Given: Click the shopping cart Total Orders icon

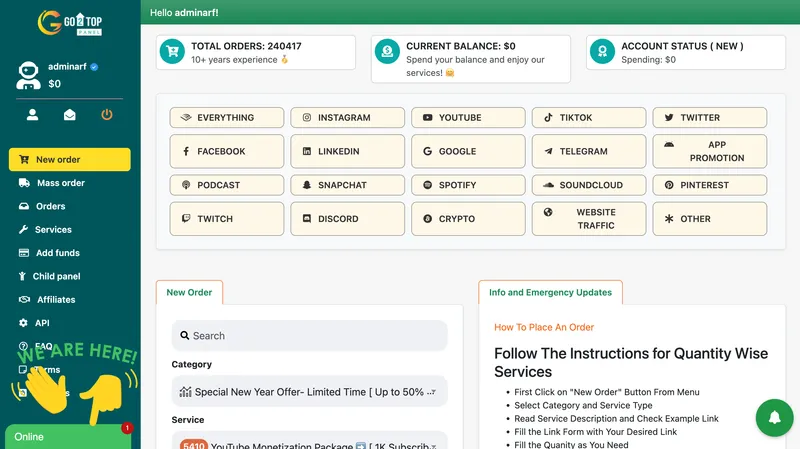Looking at the screenshot, I should tap(173, 52).
